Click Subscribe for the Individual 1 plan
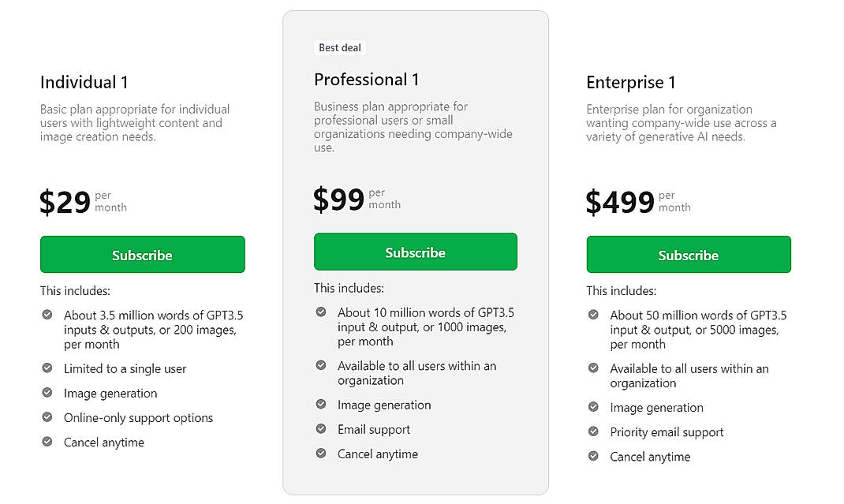The width and height of the screenshot is (844, 504). click(x=142, y=255)
